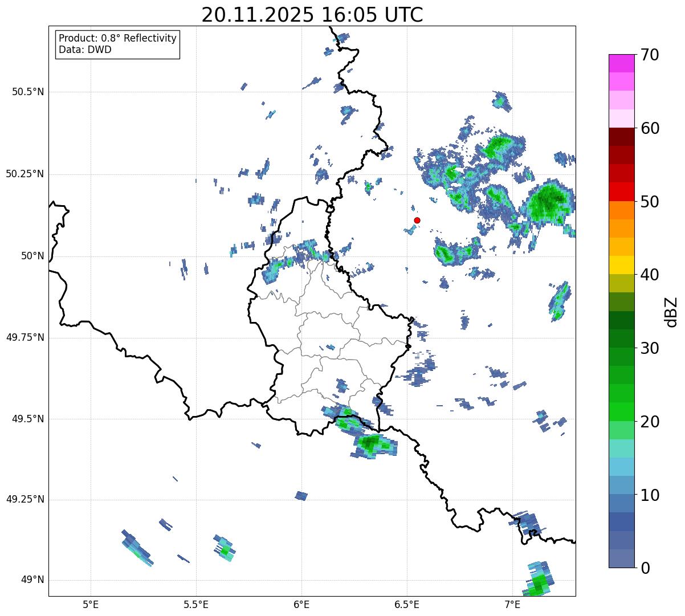Click the colorbar's 50 tick label

point(650,202)
